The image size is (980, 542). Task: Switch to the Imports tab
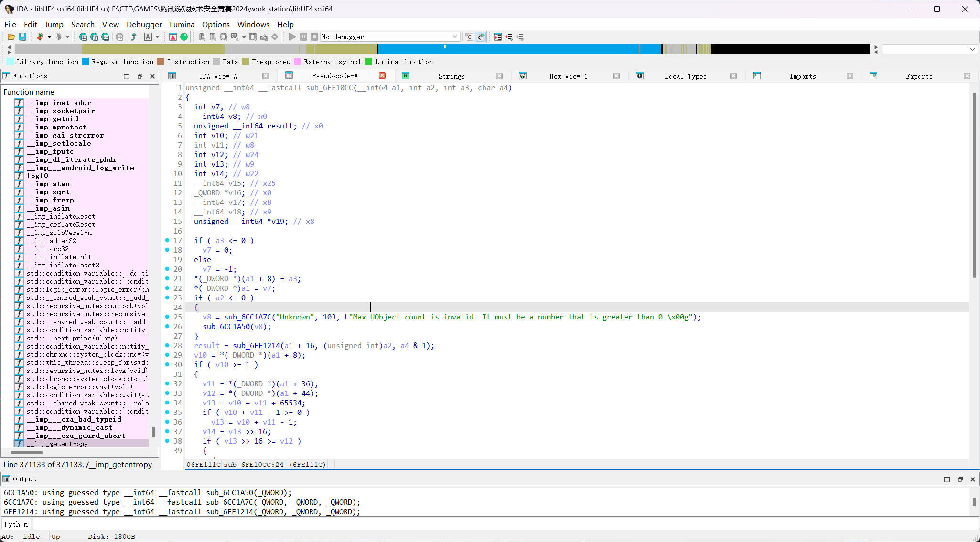[x=803, y=76]
